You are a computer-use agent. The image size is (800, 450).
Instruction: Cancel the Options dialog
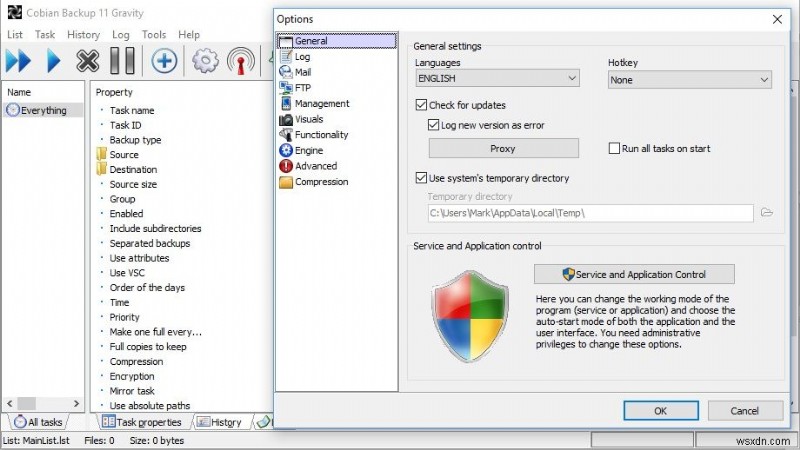pyautogui.click(x=745, y=411)
